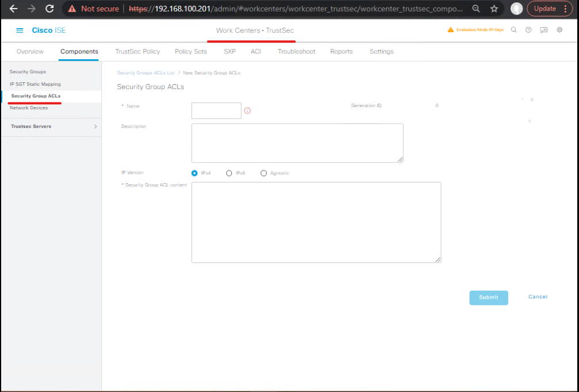Open the Settings tab
Screen dimensions: 579x392
[382, 51]
